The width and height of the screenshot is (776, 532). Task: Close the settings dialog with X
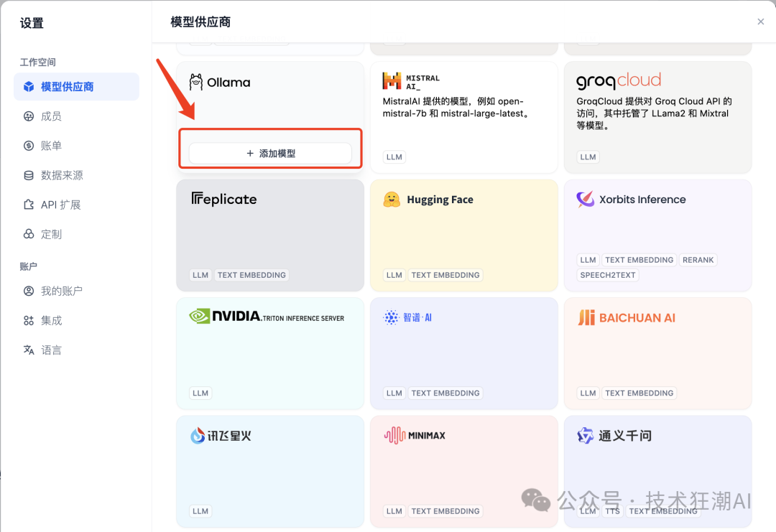click(761, 22)
